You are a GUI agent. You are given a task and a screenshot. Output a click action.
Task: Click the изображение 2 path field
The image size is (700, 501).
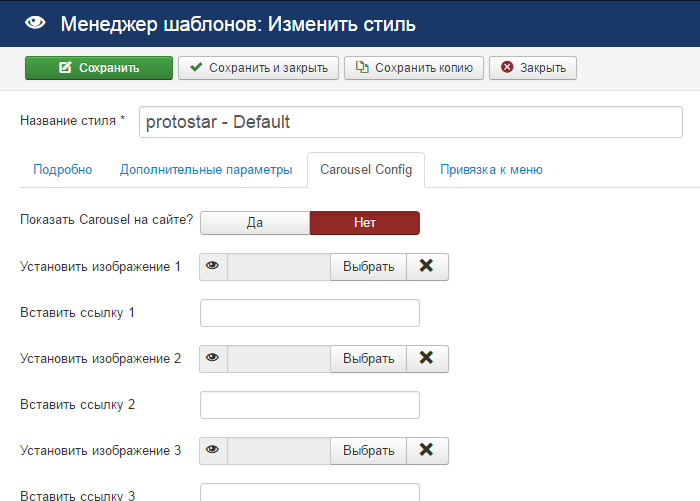(279, 359)
